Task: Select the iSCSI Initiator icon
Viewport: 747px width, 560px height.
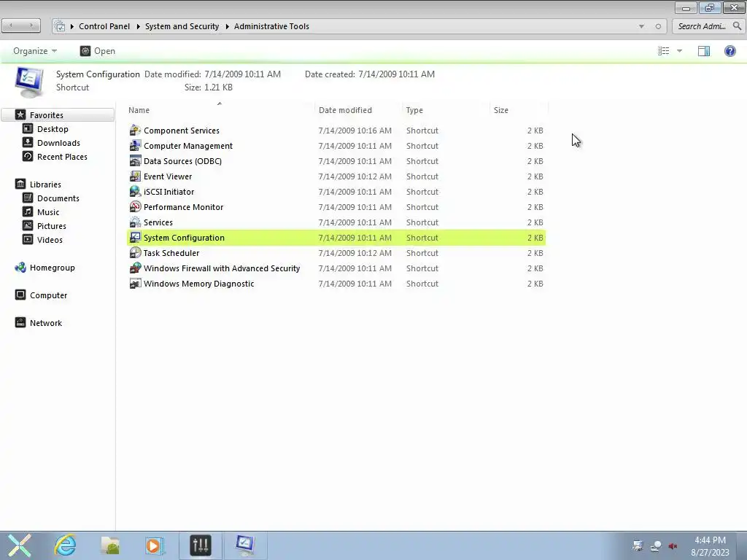Action: tap(135, 192)
